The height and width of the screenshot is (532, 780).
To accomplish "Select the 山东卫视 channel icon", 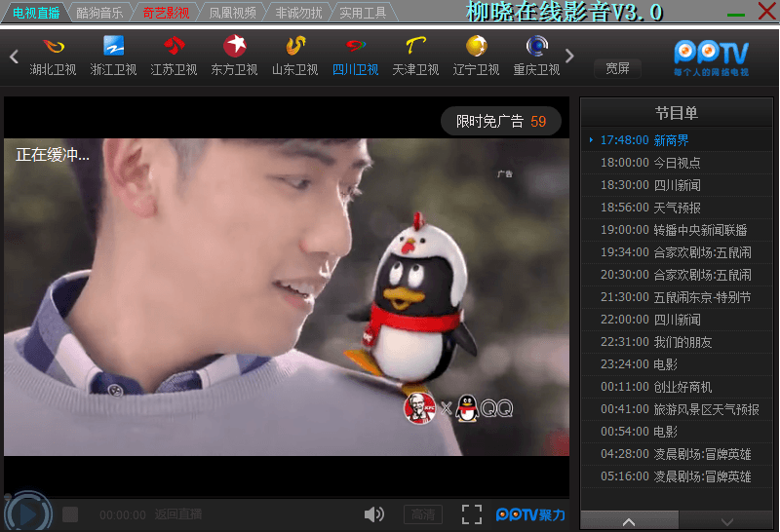I will 295,46.
